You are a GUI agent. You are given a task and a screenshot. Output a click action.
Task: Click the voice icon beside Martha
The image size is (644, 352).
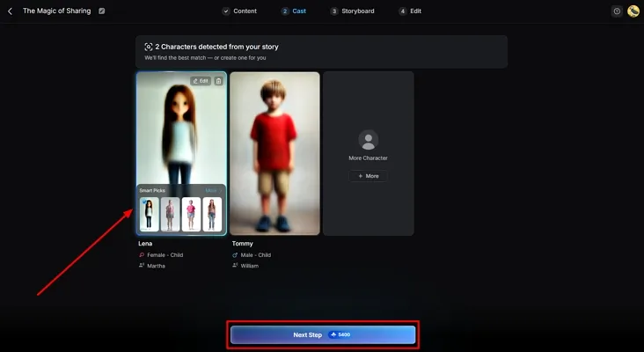click(142, 266)
